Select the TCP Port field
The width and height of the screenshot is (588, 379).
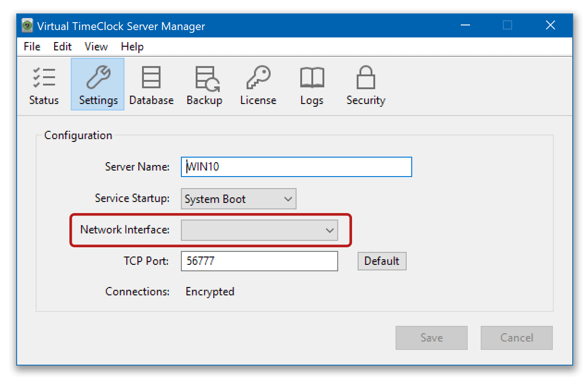tap(259, 261)
